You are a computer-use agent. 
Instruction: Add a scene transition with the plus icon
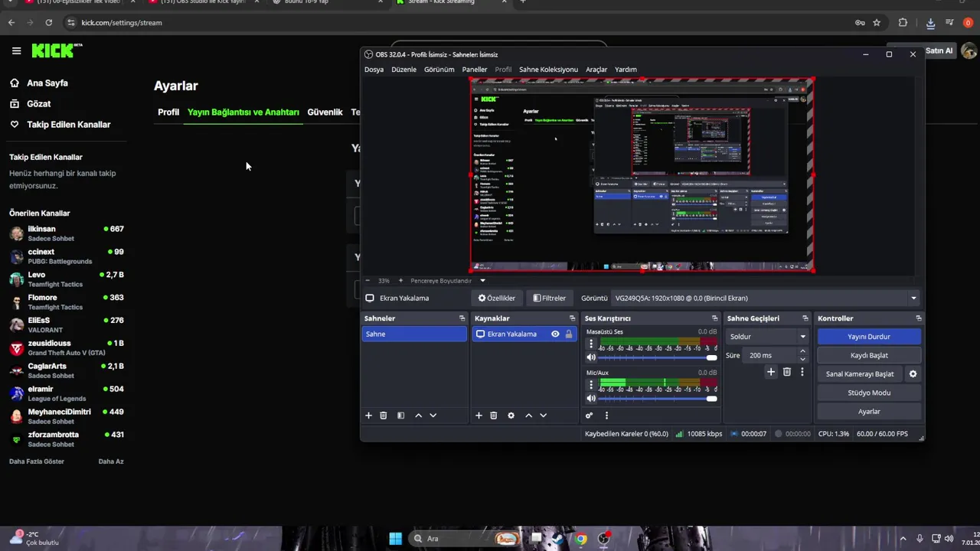[x=771, y=372]
